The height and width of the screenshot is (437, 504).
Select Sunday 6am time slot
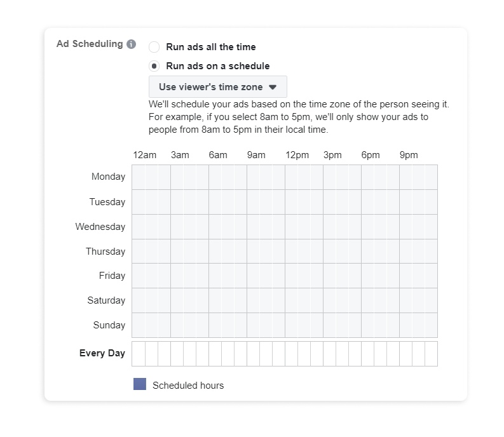point(215,325)
